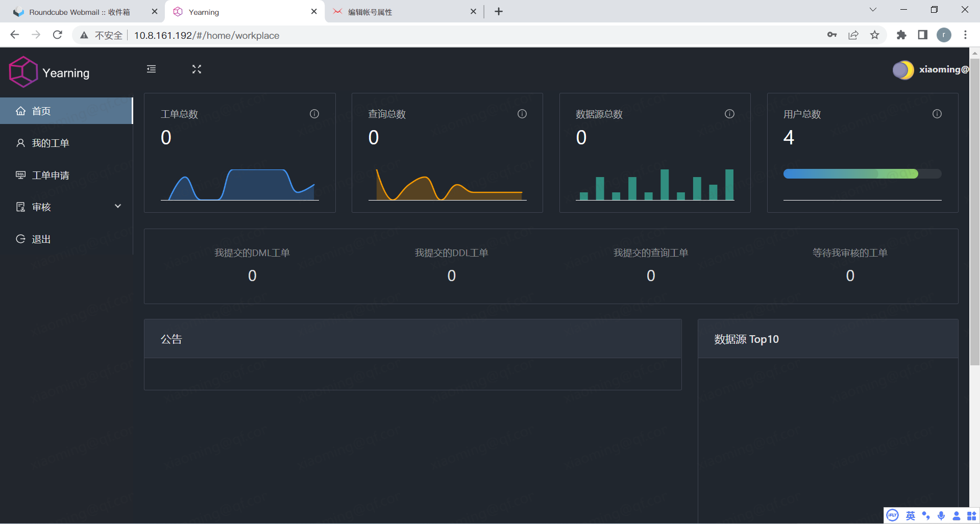Click the saved passwords key icon
This screenshot has width=980, height=524.
832,35
